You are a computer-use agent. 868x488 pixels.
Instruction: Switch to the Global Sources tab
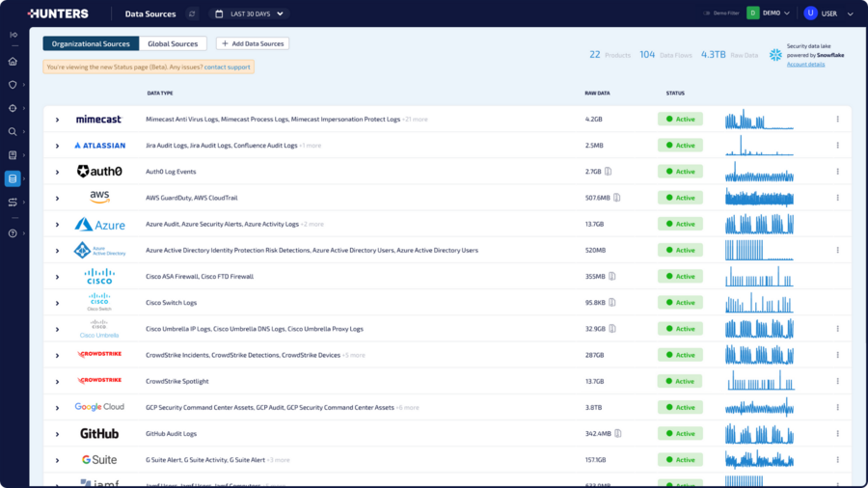pos(173,43)
